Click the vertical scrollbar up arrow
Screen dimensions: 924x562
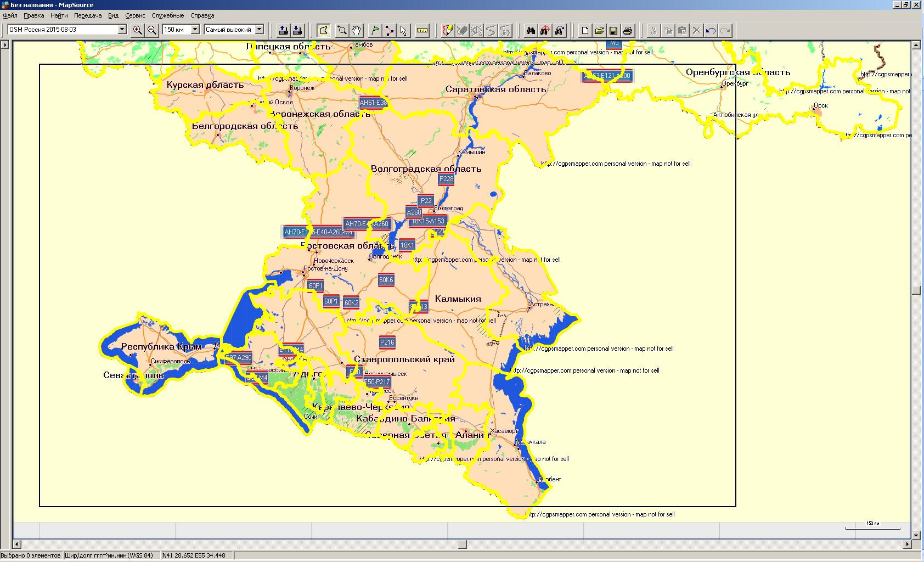(x=916, y=46)
